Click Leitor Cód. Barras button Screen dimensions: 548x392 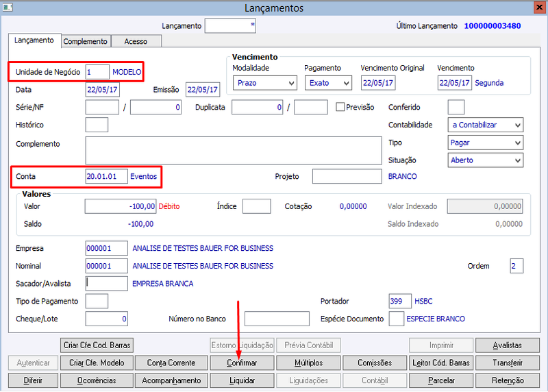441,363
